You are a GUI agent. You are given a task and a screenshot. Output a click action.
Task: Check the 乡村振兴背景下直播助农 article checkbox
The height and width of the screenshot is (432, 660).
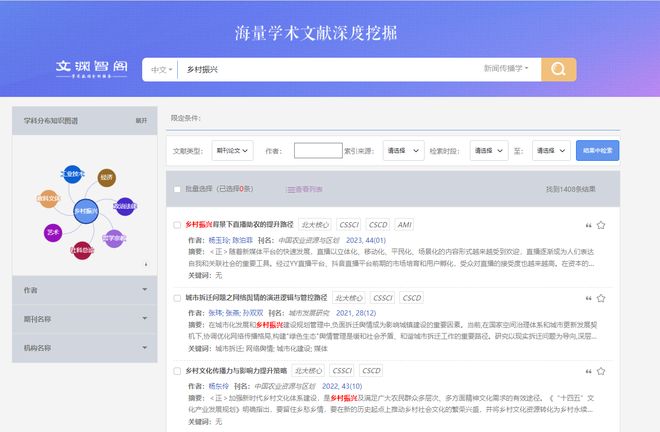tap(177, 225)
